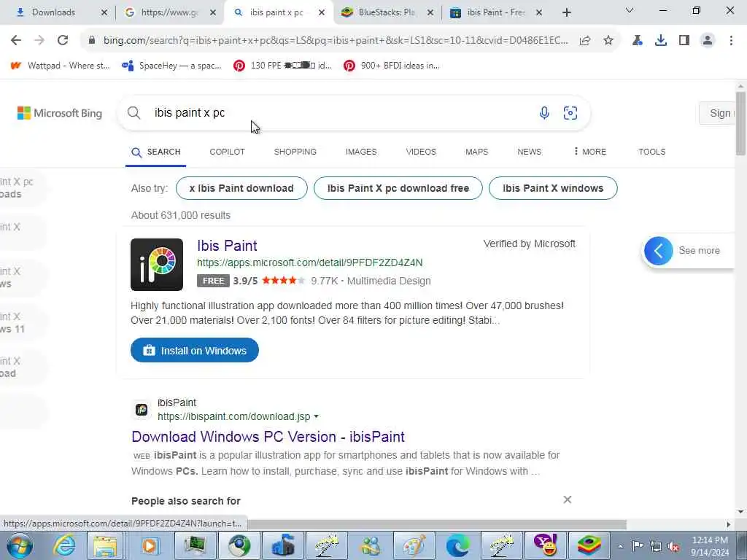The image size is (747, 560).
Task: Click the apps.microsoft.com detail URL
Action: (309, 262)
